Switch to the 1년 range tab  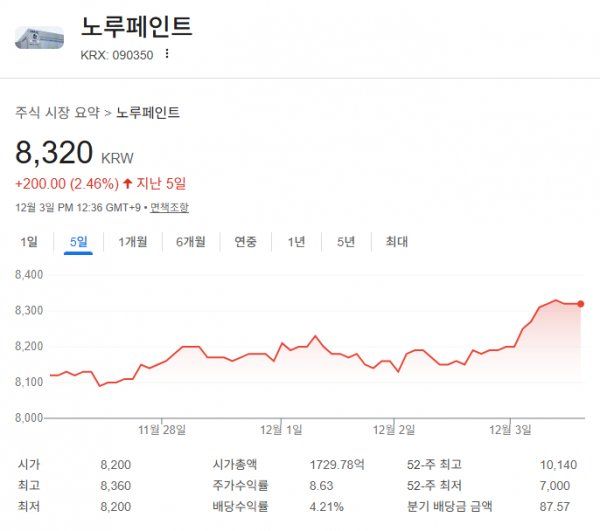pos(296,241)
